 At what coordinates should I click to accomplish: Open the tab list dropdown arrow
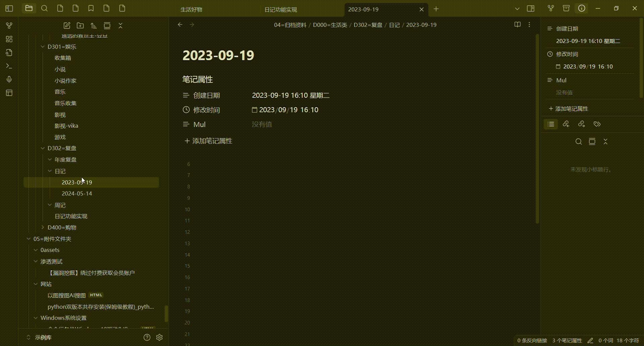coord(517,9)
